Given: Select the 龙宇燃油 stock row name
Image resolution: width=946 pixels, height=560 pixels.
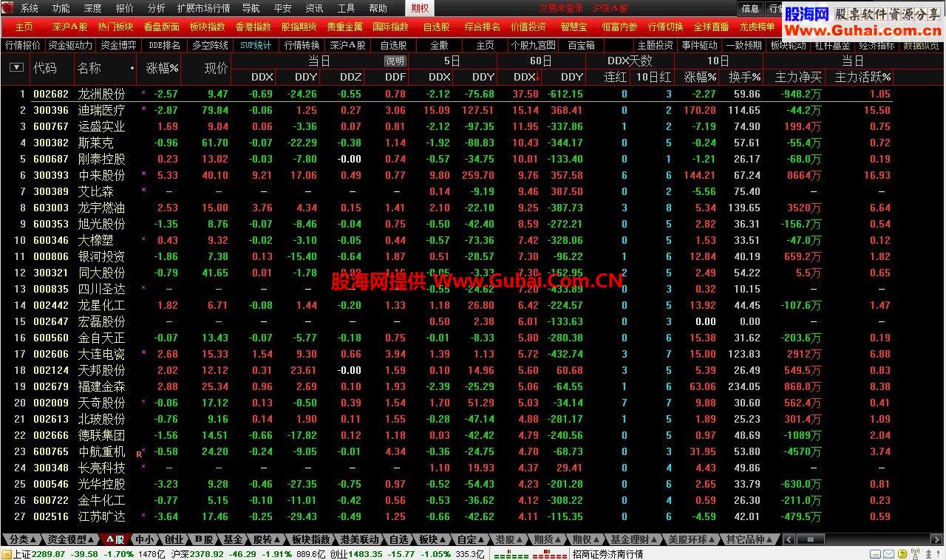Looking at the screenshot, I should [102, 208].
